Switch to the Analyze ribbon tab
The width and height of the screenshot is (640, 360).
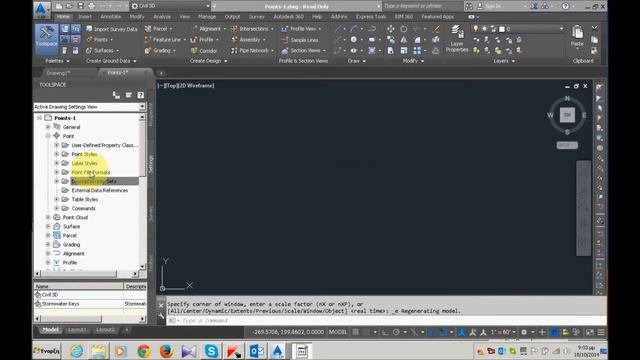coord(162,17)
